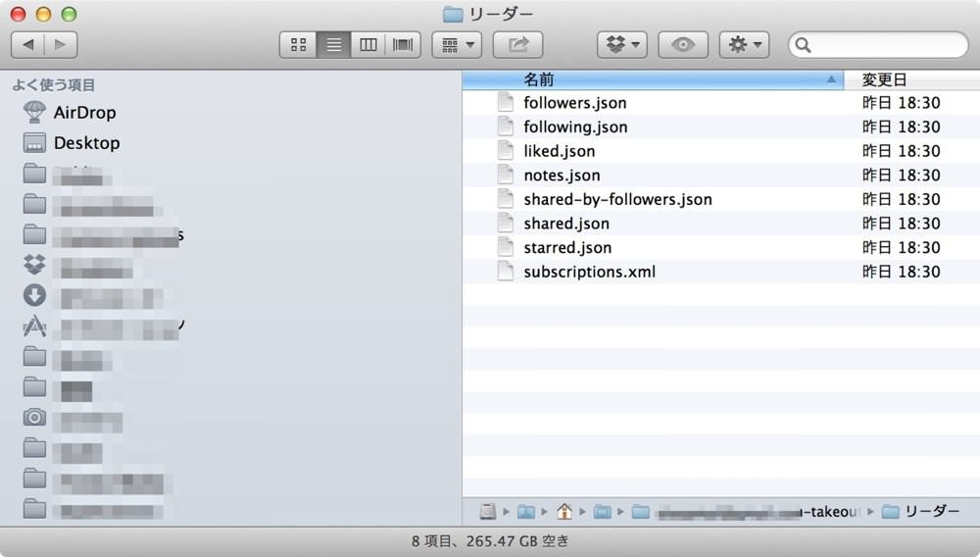The height and width of the screenshot is (557, 980).
Task: Click the modified date of subscriptions.xml
Action: point(902,272)
